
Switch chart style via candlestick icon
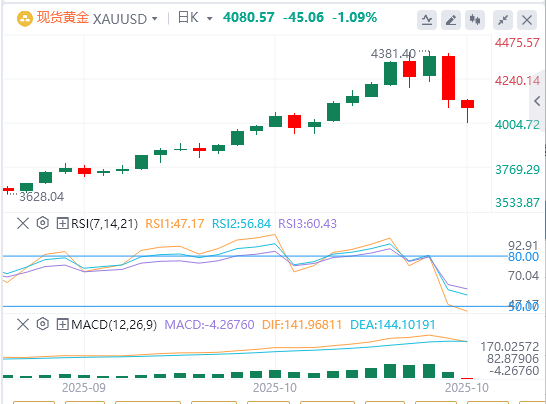475,20
